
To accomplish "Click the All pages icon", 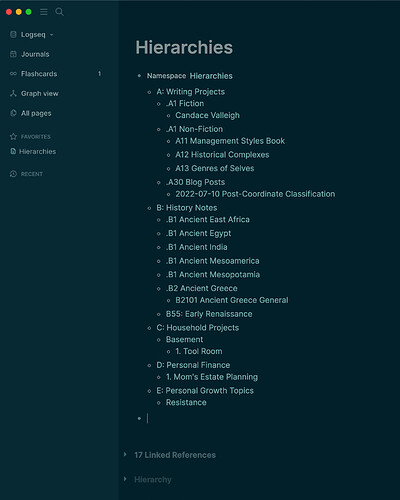I will [x=13, y=113].
